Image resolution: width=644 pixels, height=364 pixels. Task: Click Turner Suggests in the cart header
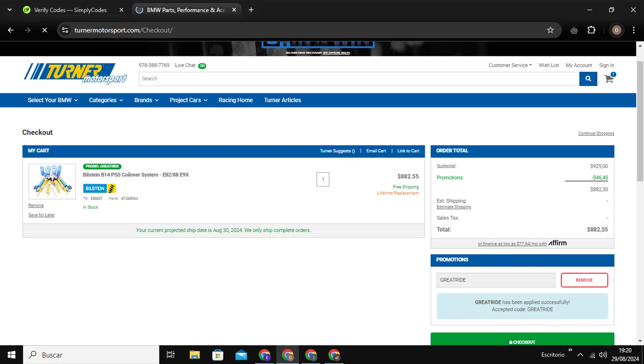pos(337,151)
